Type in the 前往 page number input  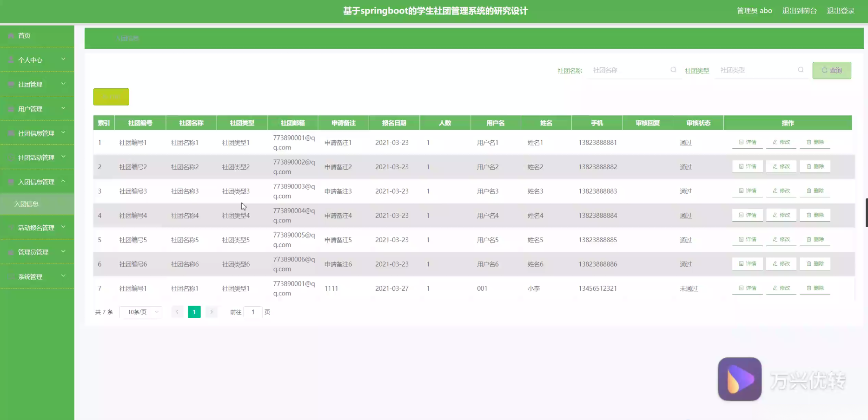tap(252, 312)
